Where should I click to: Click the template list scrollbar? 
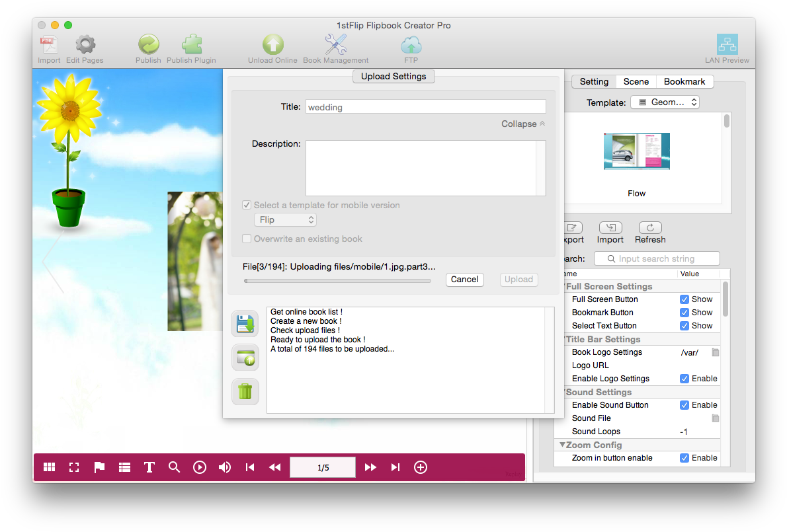point(726,121)
